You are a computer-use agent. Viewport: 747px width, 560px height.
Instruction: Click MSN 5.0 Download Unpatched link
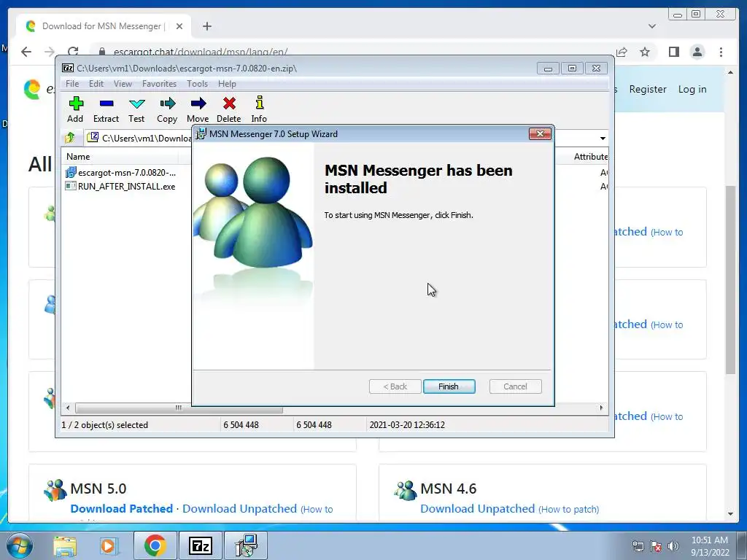tap(239, 508)
